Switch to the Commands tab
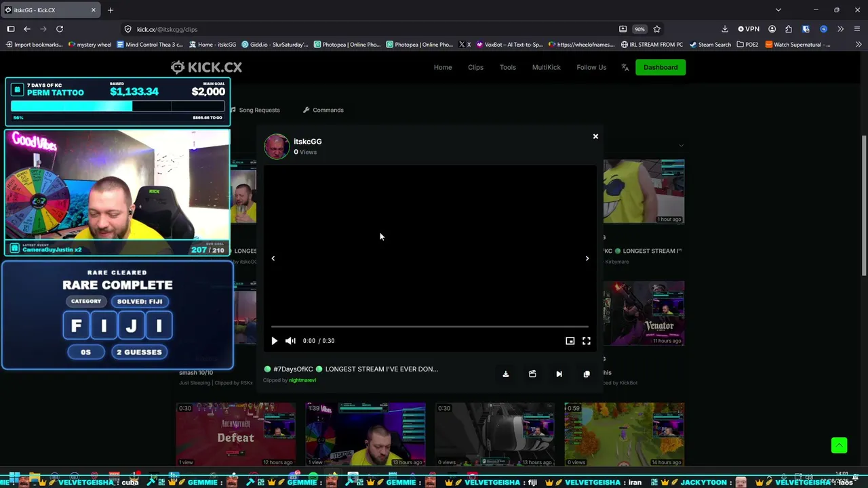The image size is (868, 488). (323, 110)
